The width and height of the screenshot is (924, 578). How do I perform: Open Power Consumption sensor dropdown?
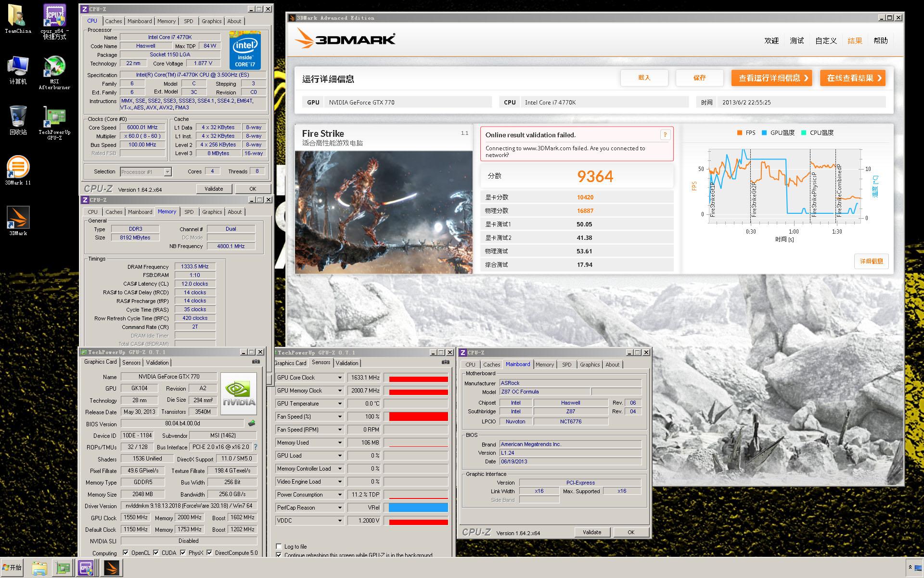coord(340,495)
